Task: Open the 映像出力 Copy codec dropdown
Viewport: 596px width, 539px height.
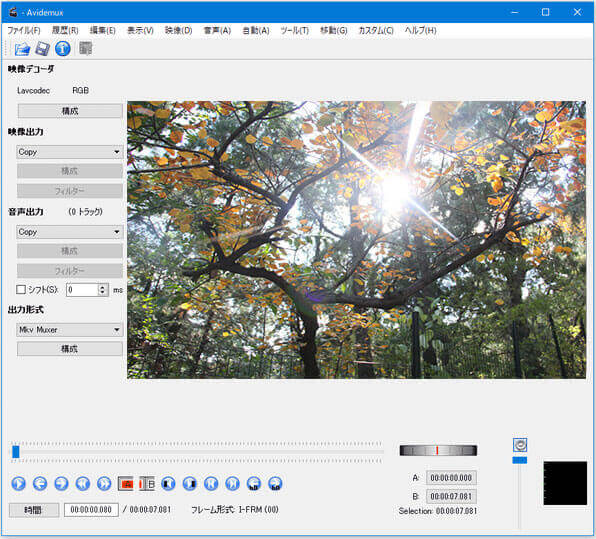Action: (70, 152)
